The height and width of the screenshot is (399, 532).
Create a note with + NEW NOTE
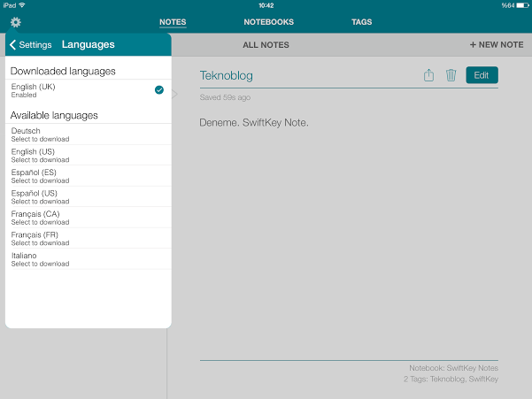tap(497, 45)
